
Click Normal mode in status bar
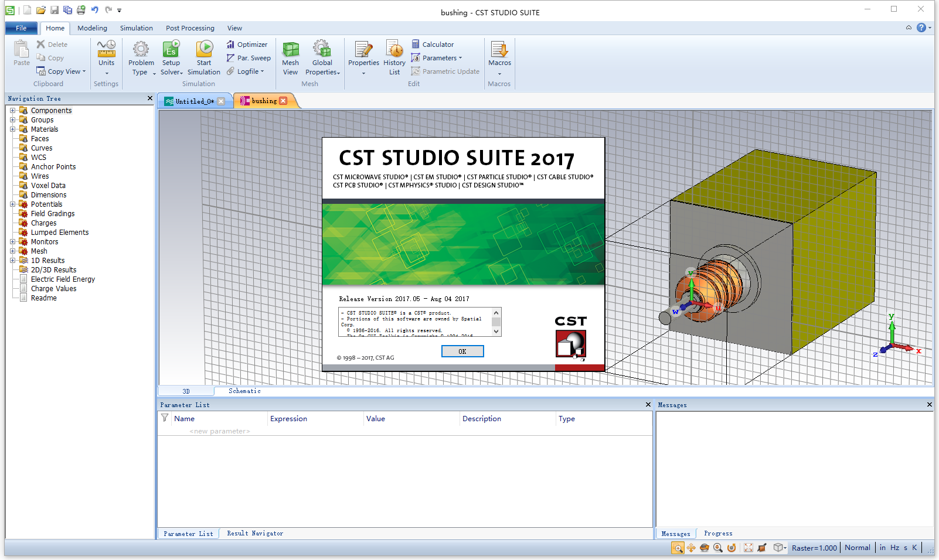[857, 548]
